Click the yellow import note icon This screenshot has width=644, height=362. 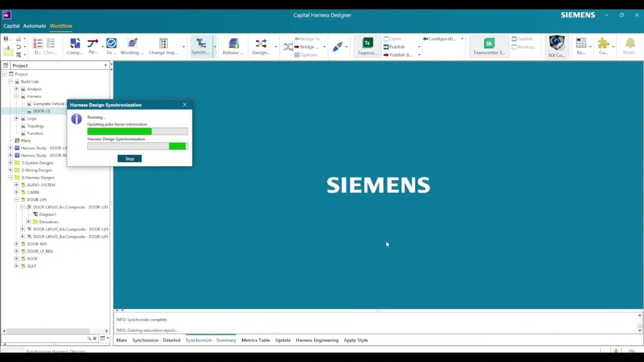coord(8,50)
